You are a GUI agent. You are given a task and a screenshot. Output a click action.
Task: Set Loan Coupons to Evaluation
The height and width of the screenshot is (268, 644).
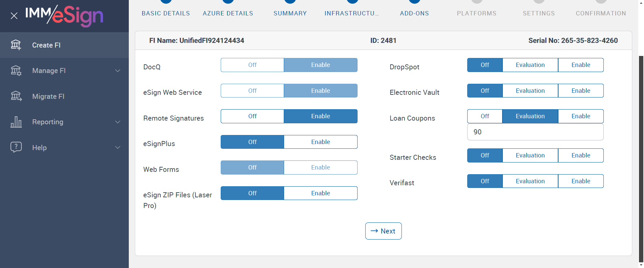530,116
